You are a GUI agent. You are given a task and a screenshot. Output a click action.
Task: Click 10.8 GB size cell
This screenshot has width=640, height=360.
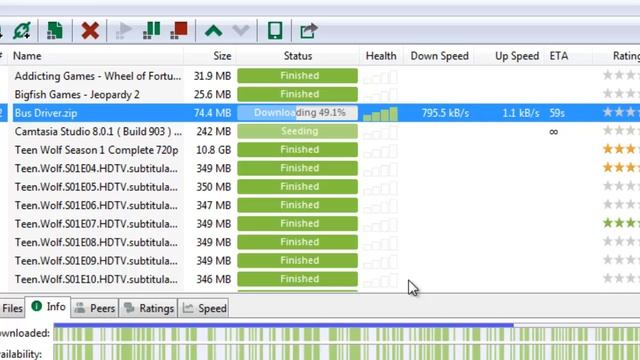213,150
